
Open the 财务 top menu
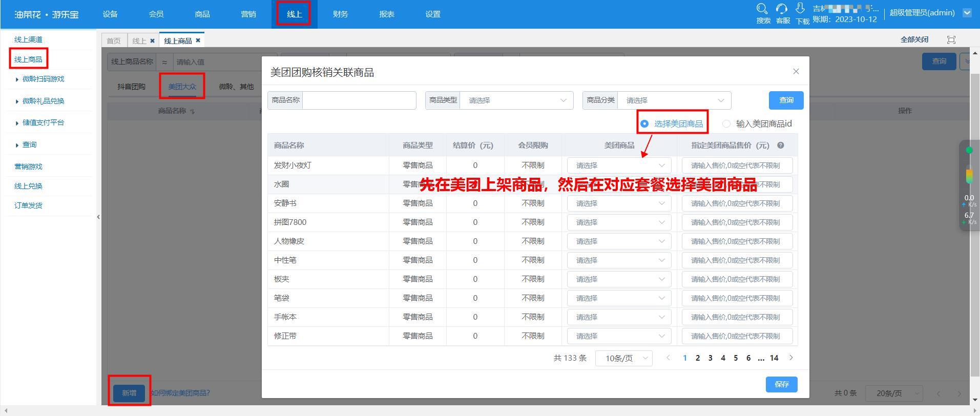(x=341, y=14)
